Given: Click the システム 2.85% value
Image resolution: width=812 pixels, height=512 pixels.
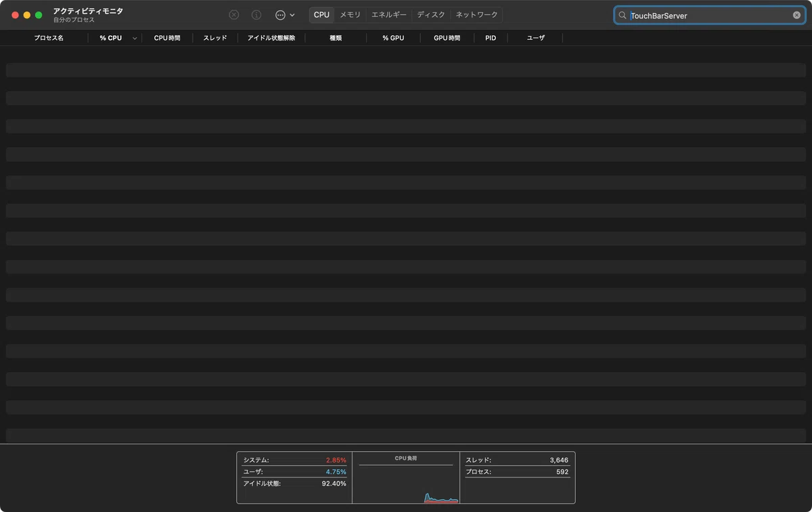Looking at the screenshot, I should [336, 460].
